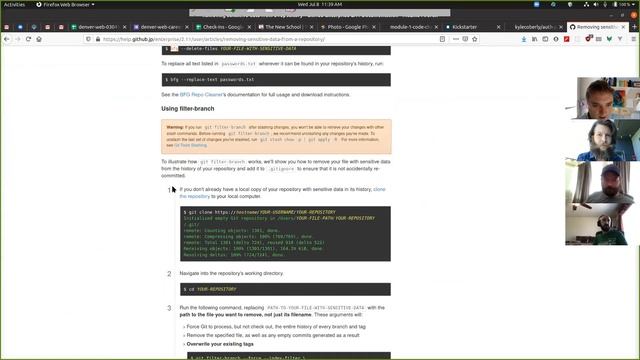Click the microphone icon in top bar
Viewport: 640px width, 360px height.
[x=605, y=4]
